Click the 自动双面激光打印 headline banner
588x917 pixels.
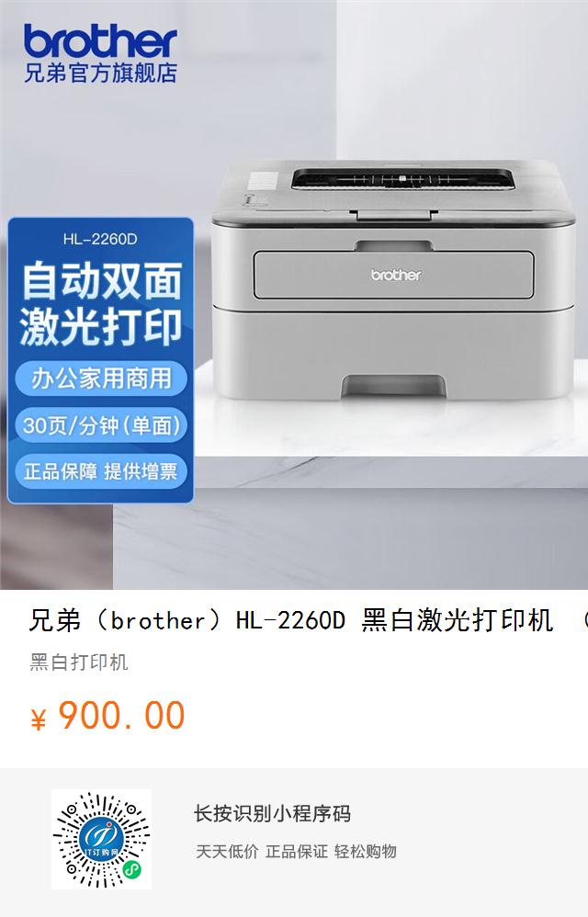click(x=100, y=303)
